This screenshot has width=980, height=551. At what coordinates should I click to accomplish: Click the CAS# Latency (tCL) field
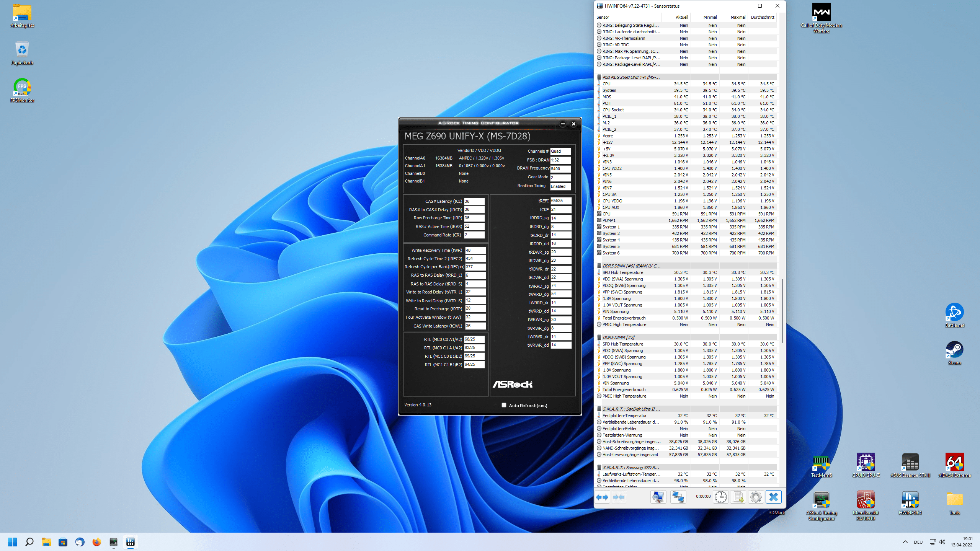click(474, 201)
